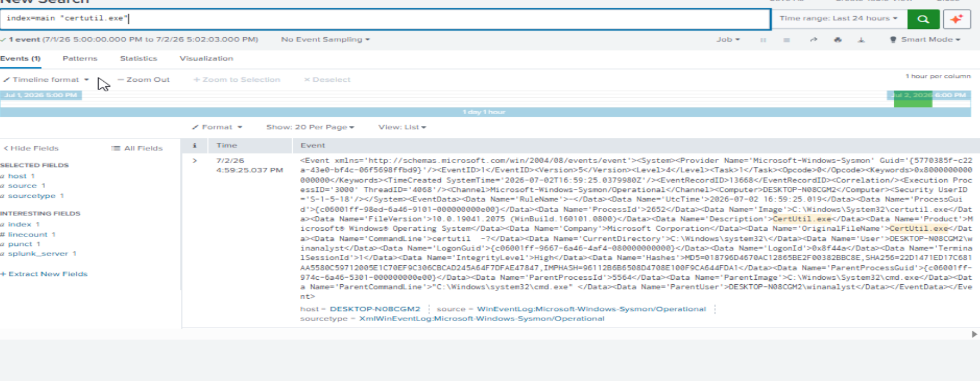Click Extract New Fields link
980x381 pixels.
[44, 274]
